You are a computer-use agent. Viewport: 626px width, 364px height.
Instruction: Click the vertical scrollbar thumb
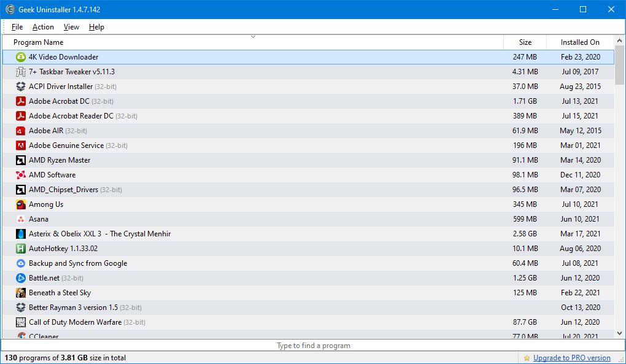[620, 65]
